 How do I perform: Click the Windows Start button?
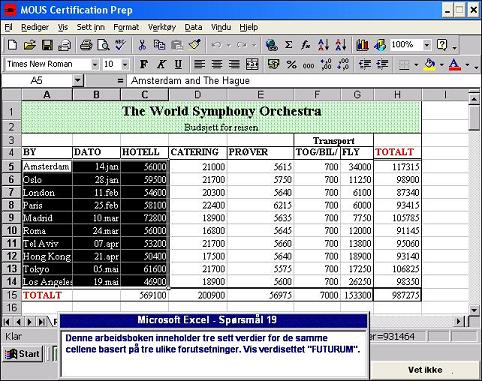23,354
